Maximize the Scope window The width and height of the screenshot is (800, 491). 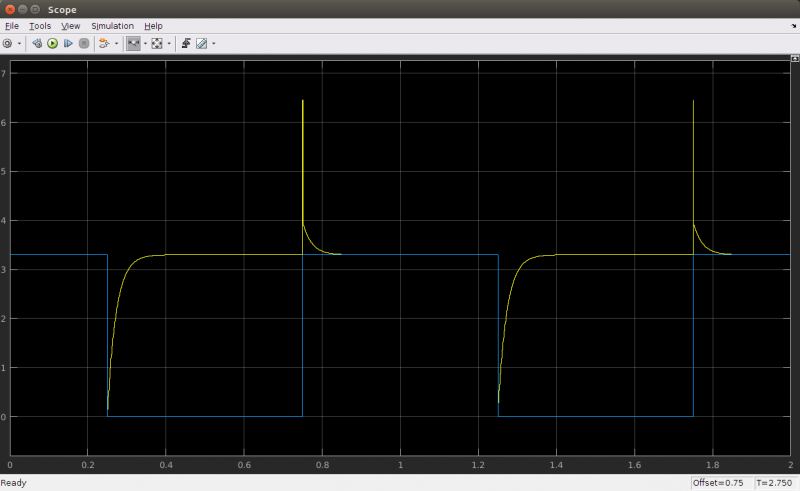pyautogui.click(x=35, y=9)
